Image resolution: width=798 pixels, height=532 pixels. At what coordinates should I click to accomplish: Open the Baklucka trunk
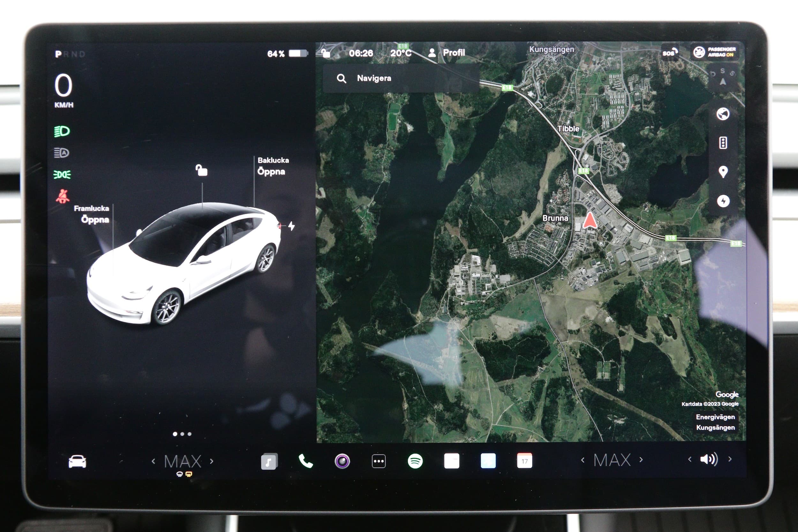[x=271, y=171]
